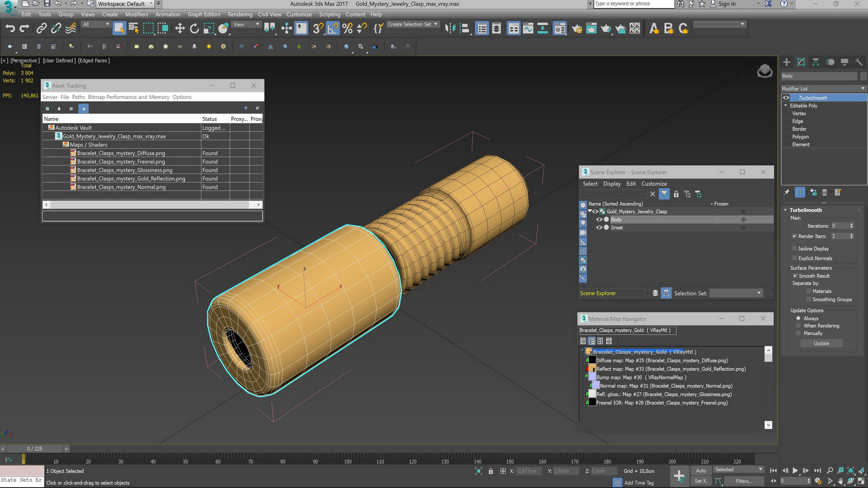Screen dimensions: 868x488
Task: Toggle the Render Iters checkbox
Action: 794,236
